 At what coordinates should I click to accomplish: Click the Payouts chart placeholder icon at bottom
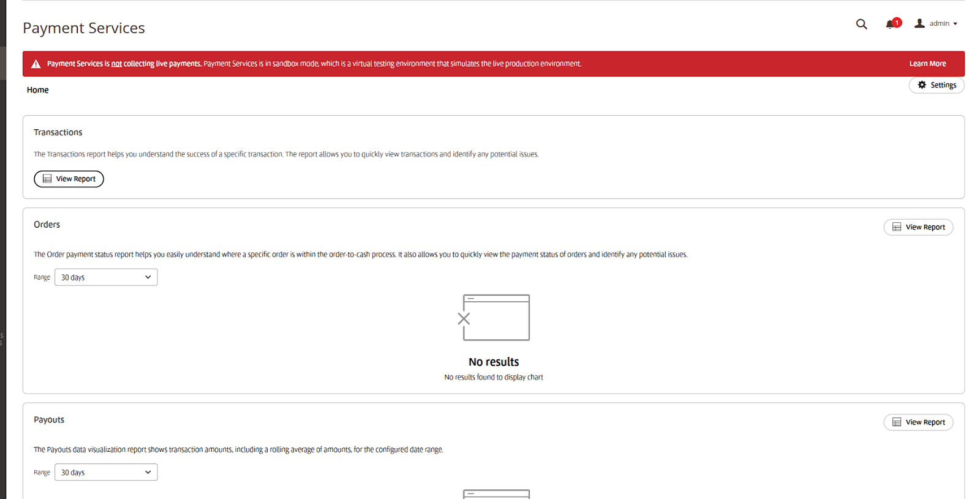[496, 493]
